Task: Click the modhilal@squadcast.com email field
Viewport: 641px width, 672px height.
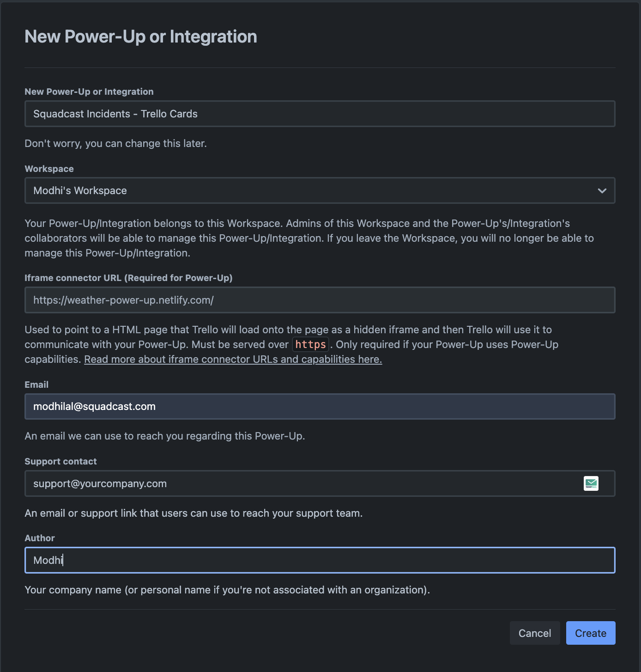Action: 320,407
